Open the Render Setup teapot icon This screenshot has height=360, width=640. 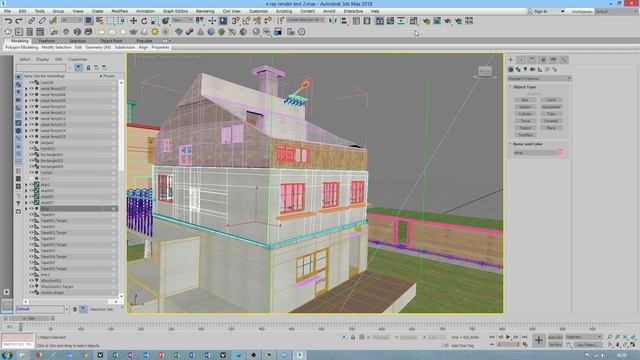[426, 21]
